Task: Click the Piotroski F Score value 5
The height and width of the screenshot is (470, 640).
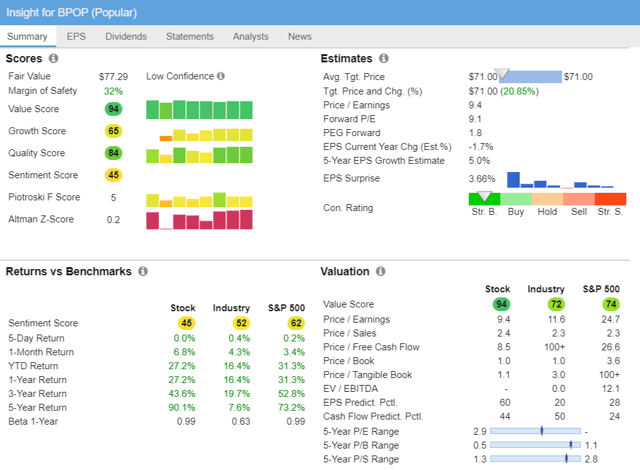Action: 113,197
